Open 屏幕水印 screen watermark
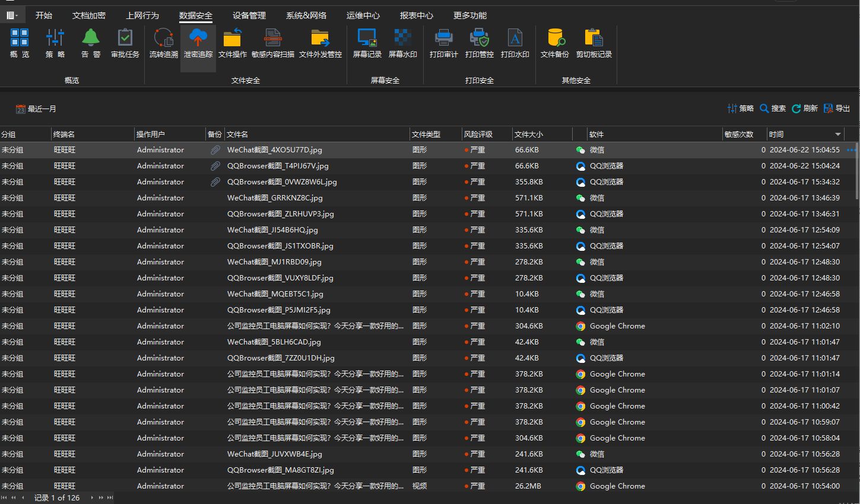860x504 pixels. [403, 43]
